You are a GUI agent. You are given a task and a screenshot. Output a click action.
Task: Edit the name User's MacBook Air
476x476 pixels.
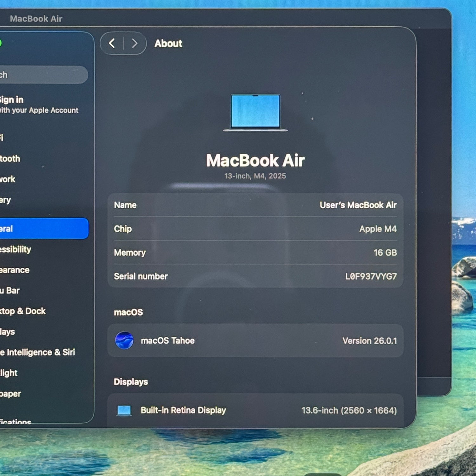(358, 205)
